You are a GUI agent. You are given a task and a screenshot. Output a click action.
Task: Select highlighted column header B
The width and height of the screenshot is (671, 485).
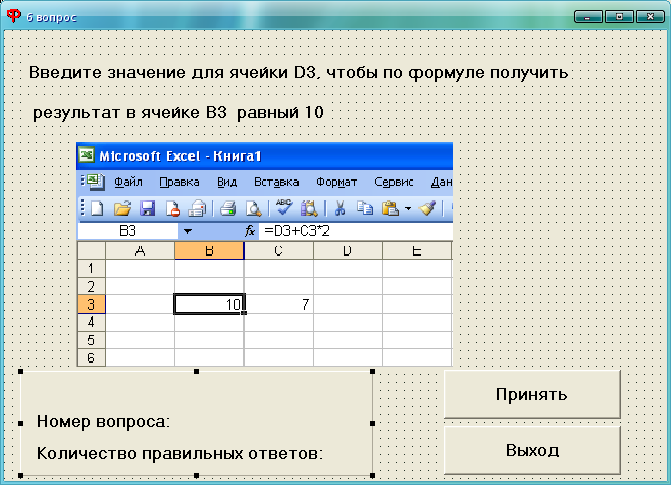point(209,251)
